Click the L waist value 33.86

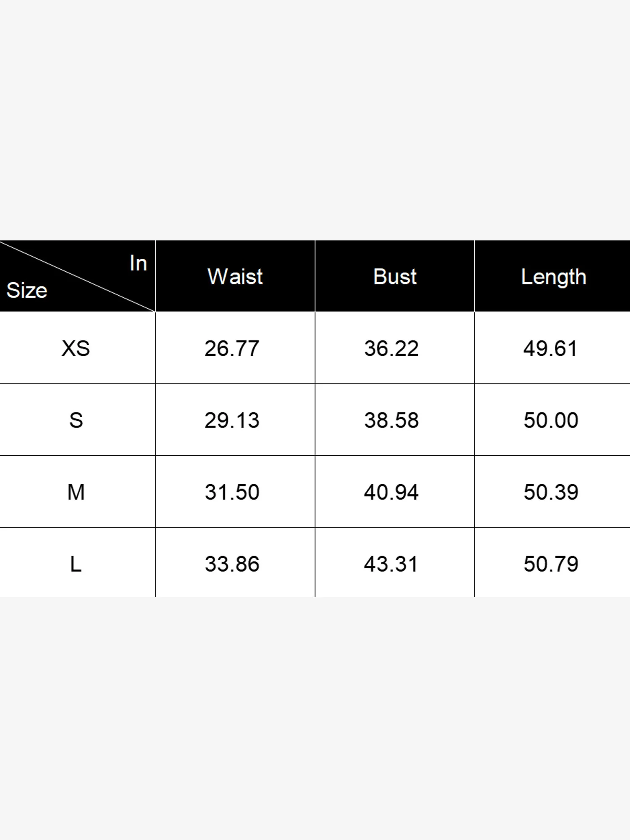[232, 564]
